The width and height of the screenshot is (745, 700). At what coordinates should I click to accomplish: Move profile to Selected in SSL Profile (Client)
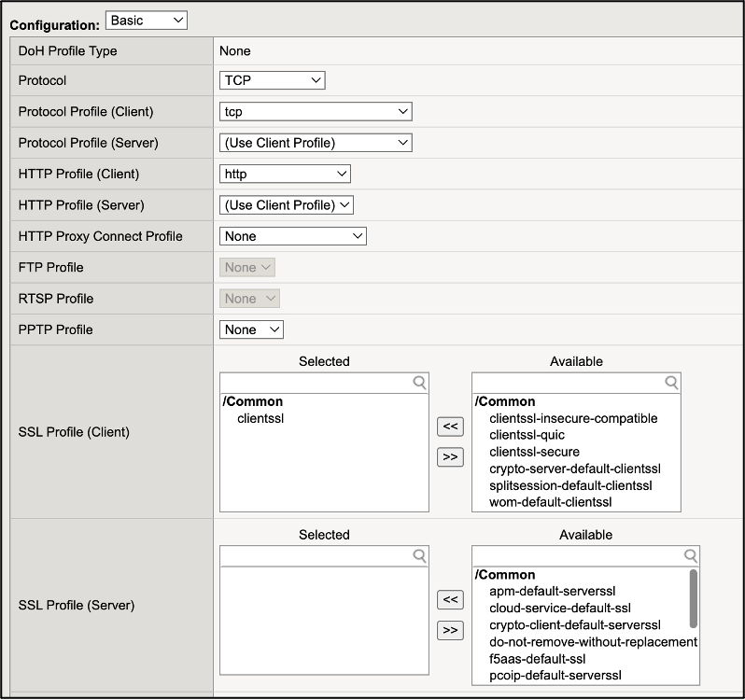pyautogui.click(x=450, y=427)
